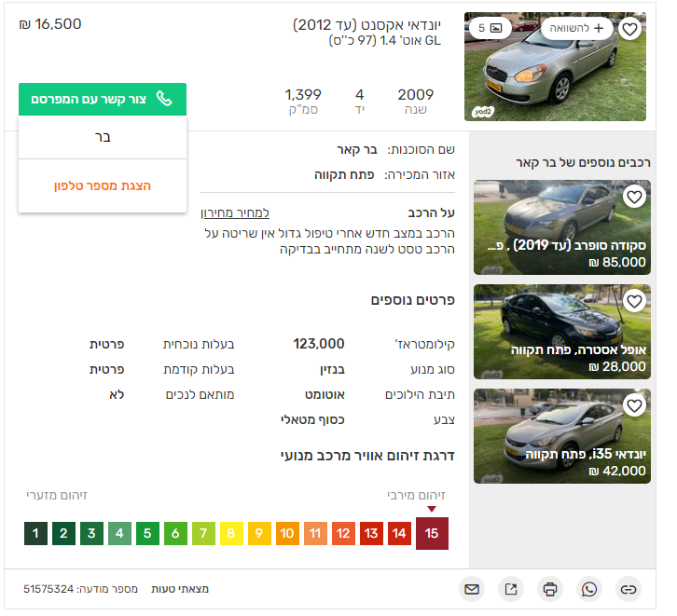Click pollution level 14 red square
This screenshot has height=616, width=677.
pos(399,534)
